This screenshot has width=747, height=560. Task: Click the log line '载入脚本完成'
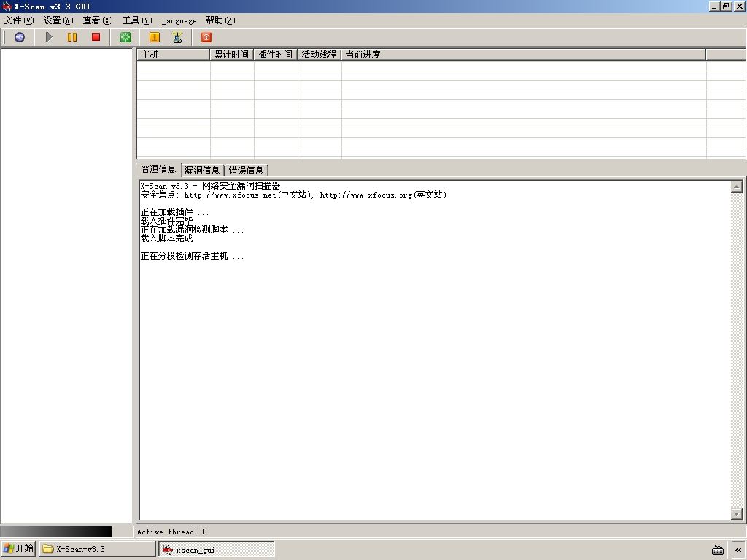click(x=167, y=238)
